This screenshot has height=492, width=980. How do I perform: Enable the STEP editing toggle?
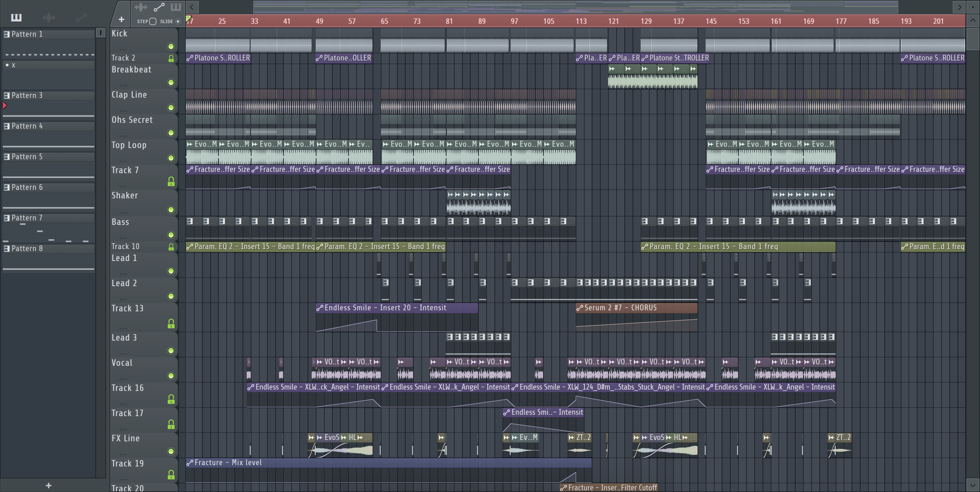152,21
